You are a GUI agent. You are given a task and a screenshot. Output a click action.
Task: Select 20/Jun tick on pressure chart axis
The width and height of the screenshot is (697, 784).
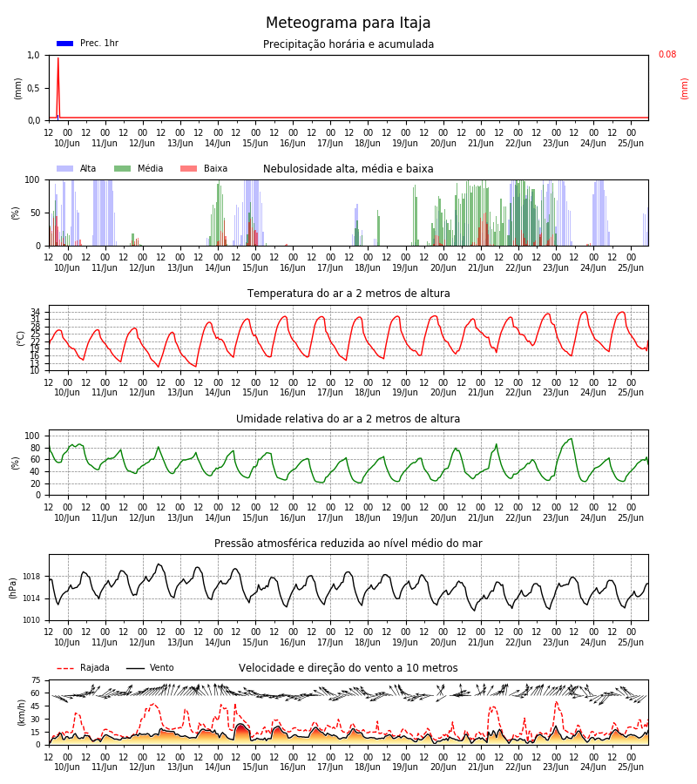(443, 642)
